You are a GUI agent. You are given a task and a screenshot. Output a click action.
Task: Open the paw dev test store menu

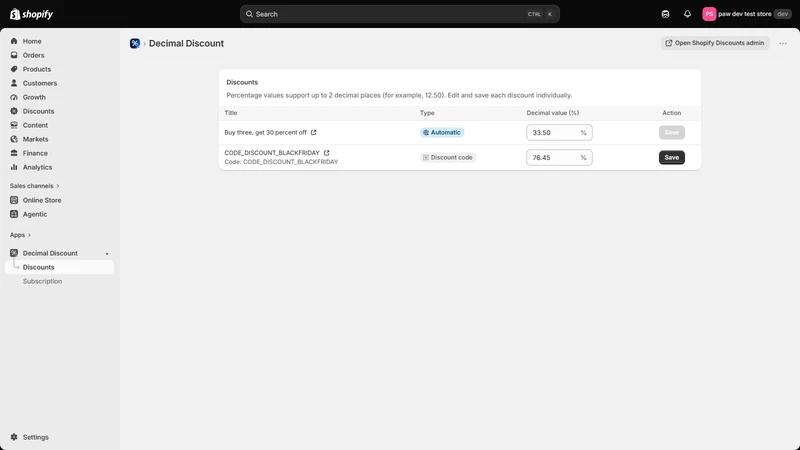pos(747,14)
